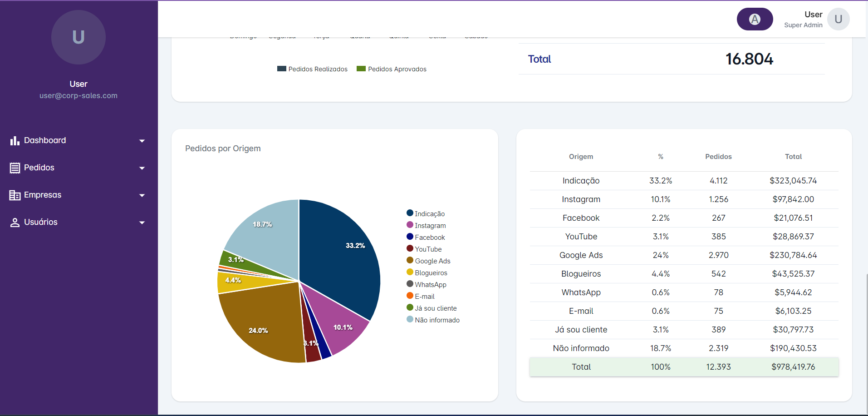The height and width of the screenshot is (416, 868).
Task: Click the 16.804 Total figure
Action: [x=749, y=59]
